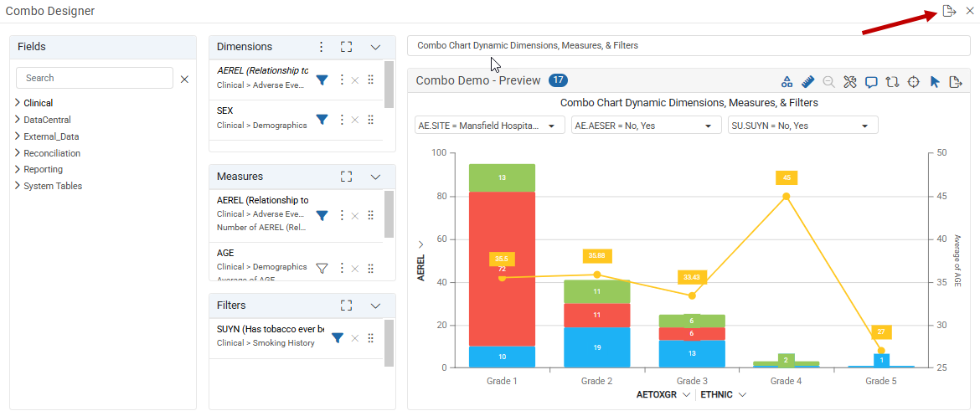
Task: Remove the SEX dimension
Action: click(x=355, y=120)
